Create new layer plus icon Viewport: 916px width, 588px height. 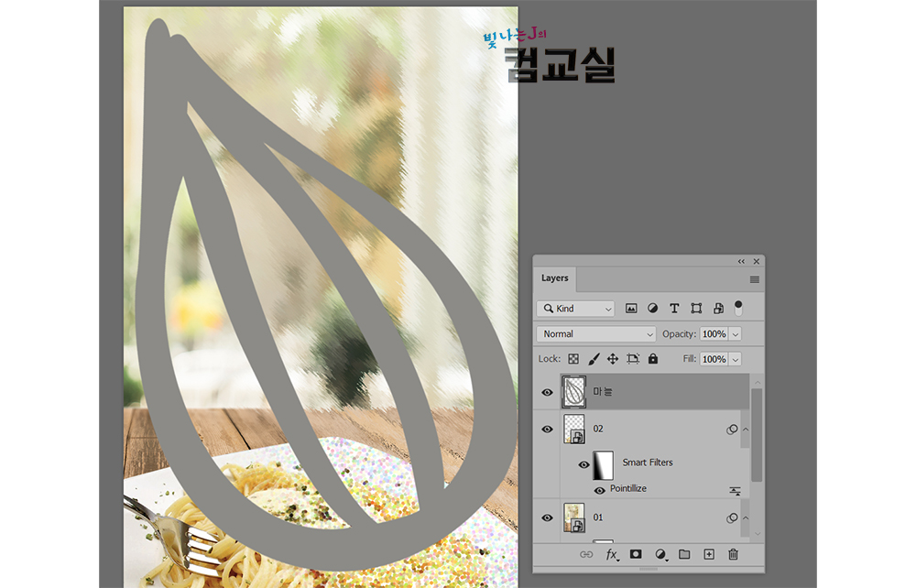709,554
